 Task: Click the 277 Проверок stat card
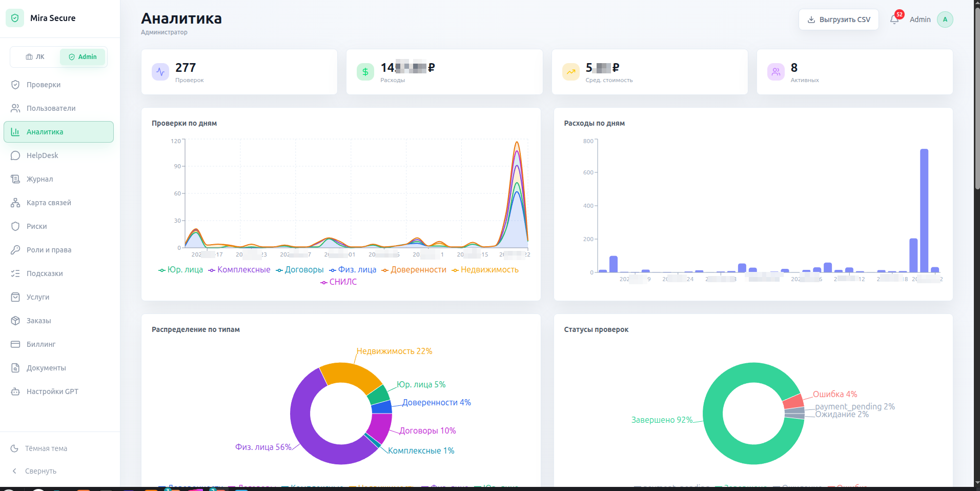point(239,72)
